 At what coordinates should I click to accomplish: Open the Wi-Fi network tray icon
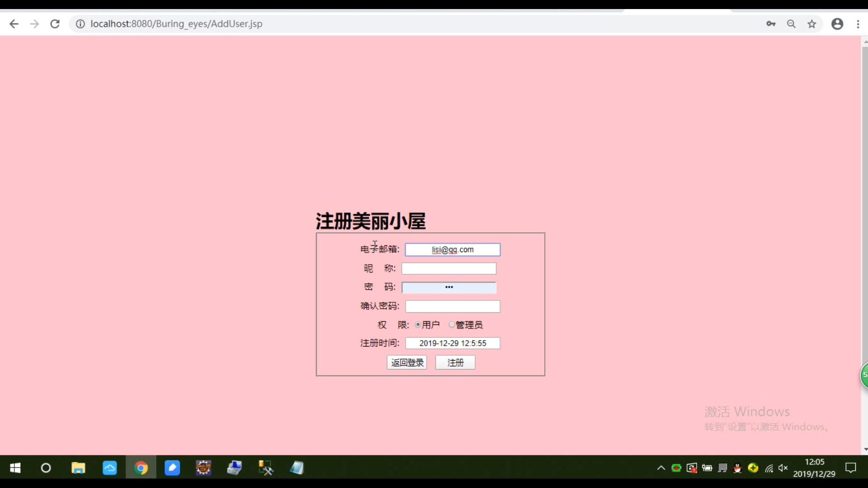click(x=769, y=468)
